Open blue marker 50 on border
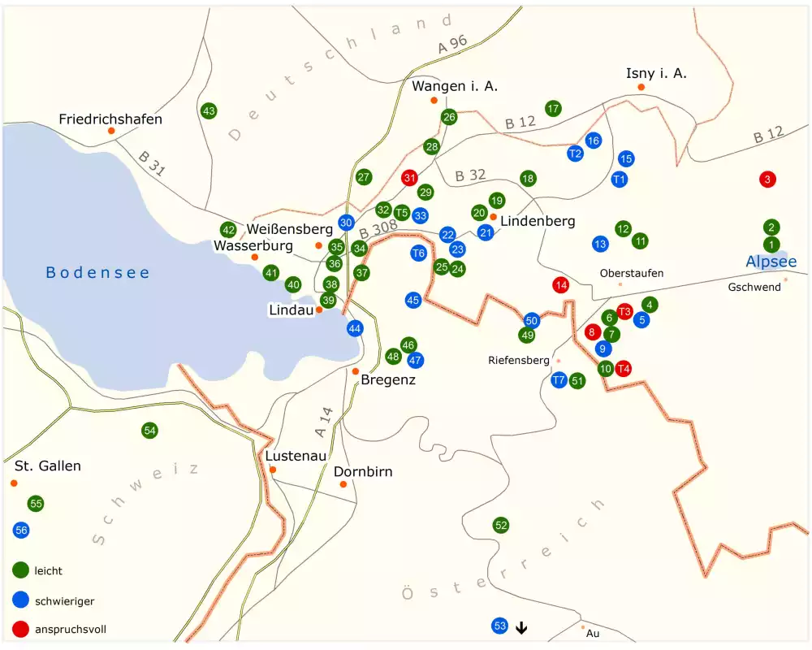The width and height of the screenshot is (812, 650). tap(532, 321)
